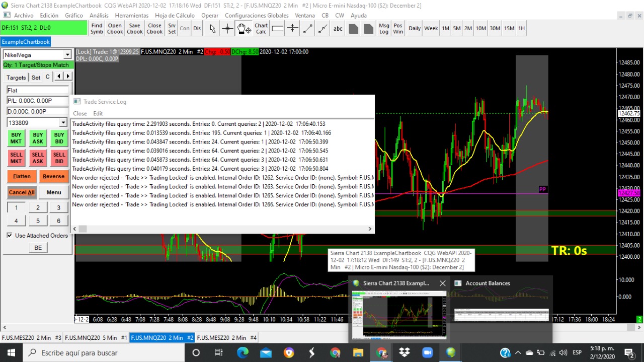Screen dimensions: 644x362
Task: Open the Gráfico menu
Action: pyautogui.click(x=74, y=16)
